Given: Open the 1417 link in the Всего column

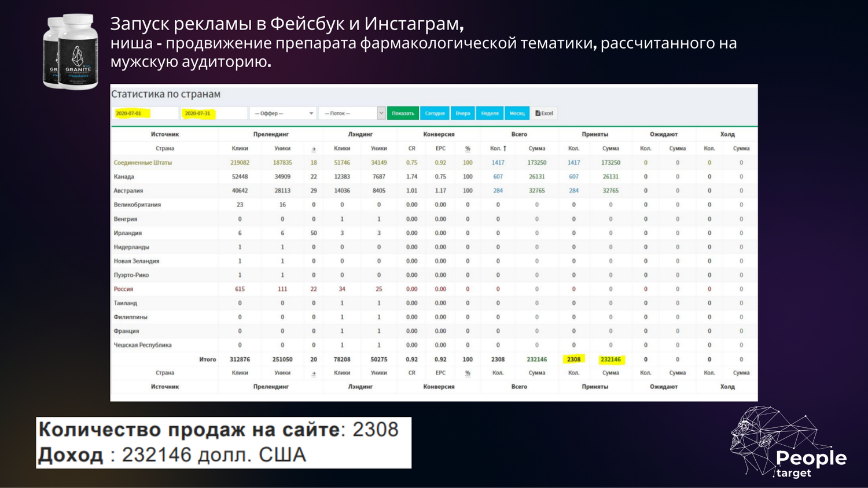Looking at the screenshot, I should [498, 163].
